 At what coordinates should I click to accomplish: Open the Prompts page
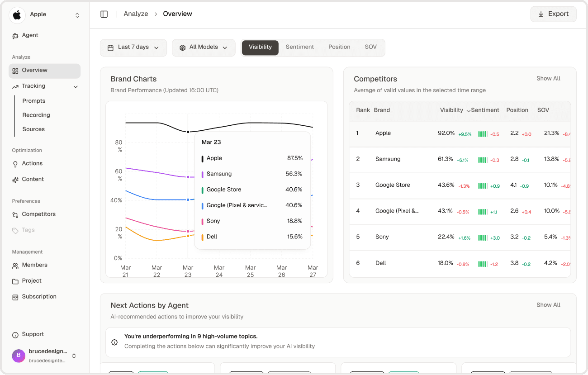click(34, 101)
